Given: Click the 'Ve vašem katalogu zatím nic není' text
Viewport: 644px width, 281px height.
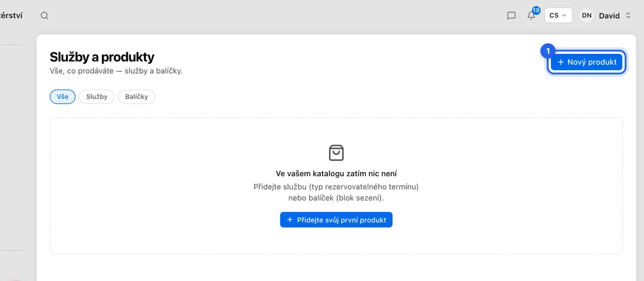Looking at the screenshot, I should (x=337, y=173).
